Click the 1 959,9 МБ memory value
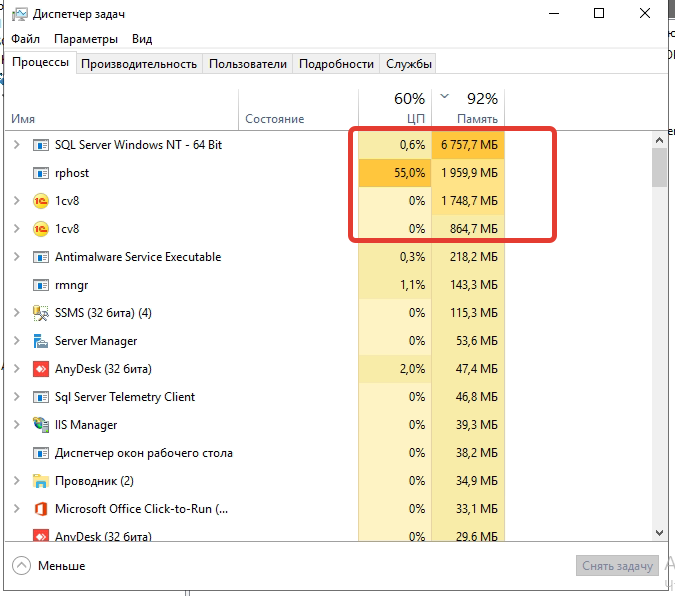Screen dimensions: 675x596 (469, 173)
